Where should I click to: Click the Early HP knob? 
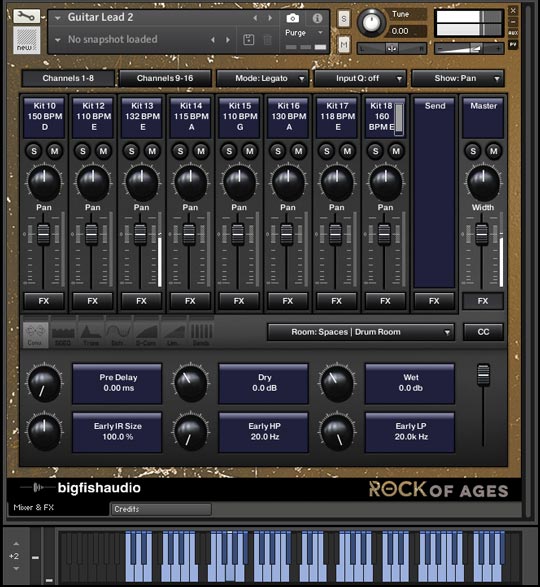pos(191,432)
